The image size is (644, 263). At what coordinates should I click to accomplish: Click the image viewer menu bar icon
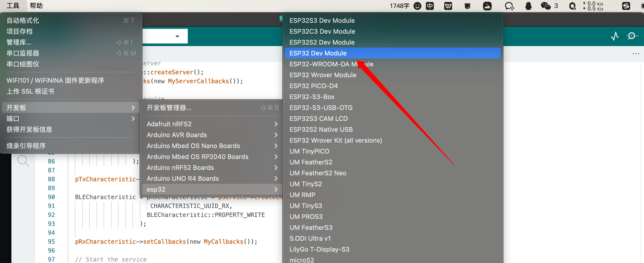[487, 6]
